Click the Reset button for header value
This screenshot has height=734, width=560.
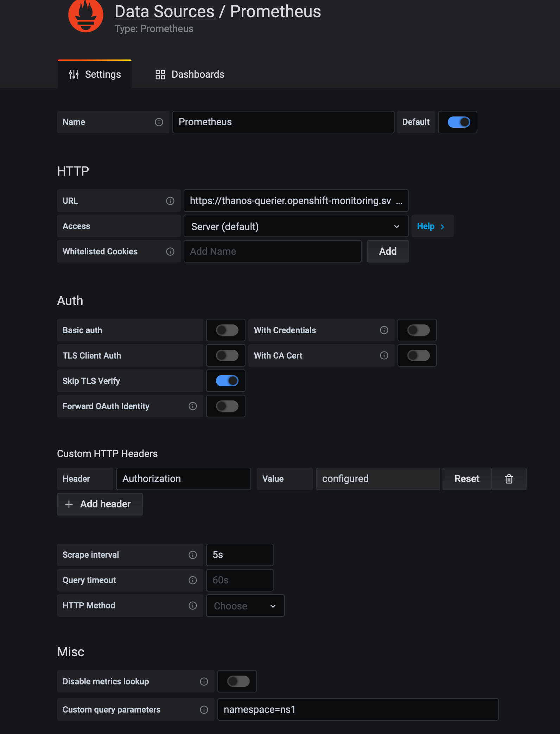pyautogui.click(x=467, y=479)
